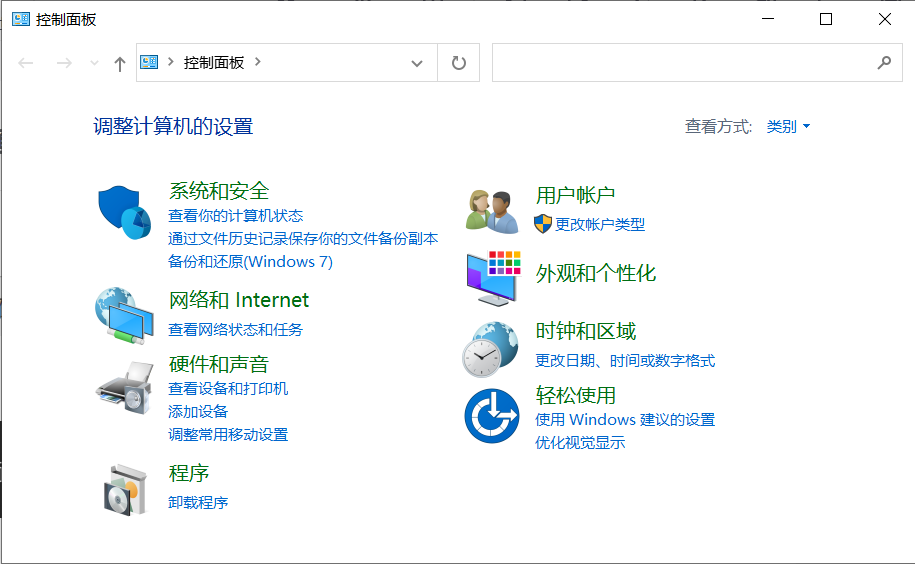Image resolution: width=915 pixels, height=564 pixels.
Task: Expand the chevron after 控制面板 breadcrumb
Action: click(x=258, y=62)
